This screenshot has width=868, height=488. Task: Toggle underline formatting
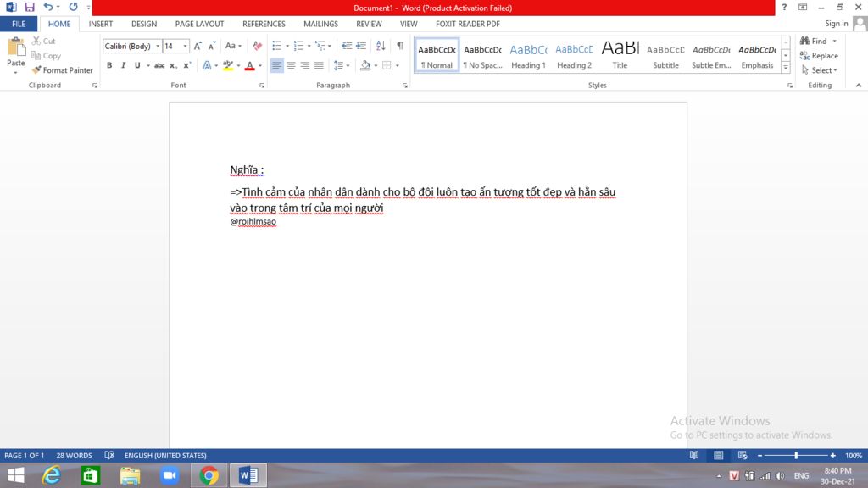137,65
